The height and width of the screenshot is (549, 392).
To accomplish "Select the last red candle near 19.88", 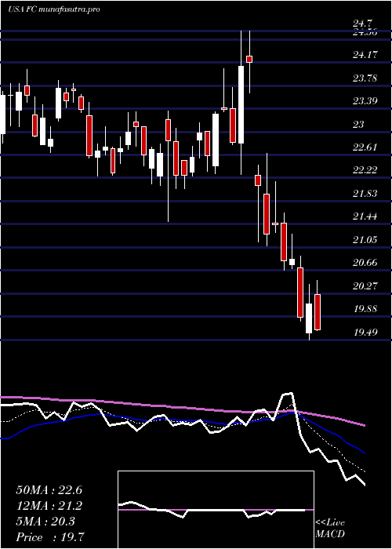I will (318, 312).
